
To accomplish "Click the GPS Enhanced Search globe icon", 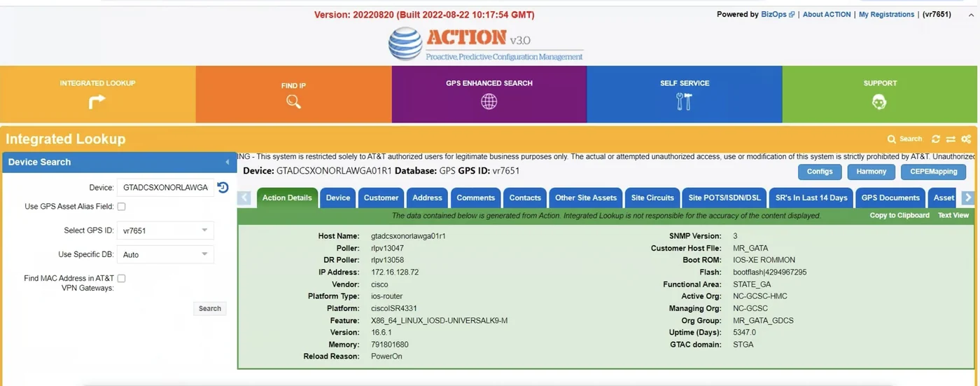I will click(489, 102).
